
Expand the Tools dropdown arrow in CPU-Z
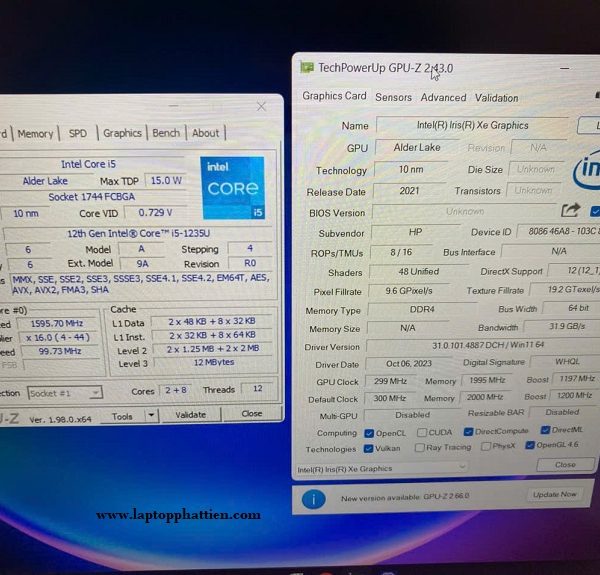click(x=152, y=415)
